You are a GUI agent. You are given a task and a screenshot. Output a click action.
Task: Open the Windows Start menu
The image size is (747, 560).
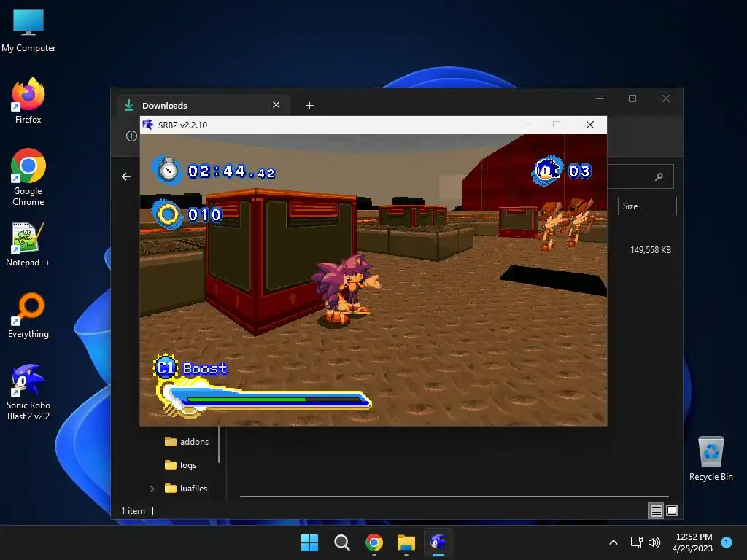(x=309, y=542)
